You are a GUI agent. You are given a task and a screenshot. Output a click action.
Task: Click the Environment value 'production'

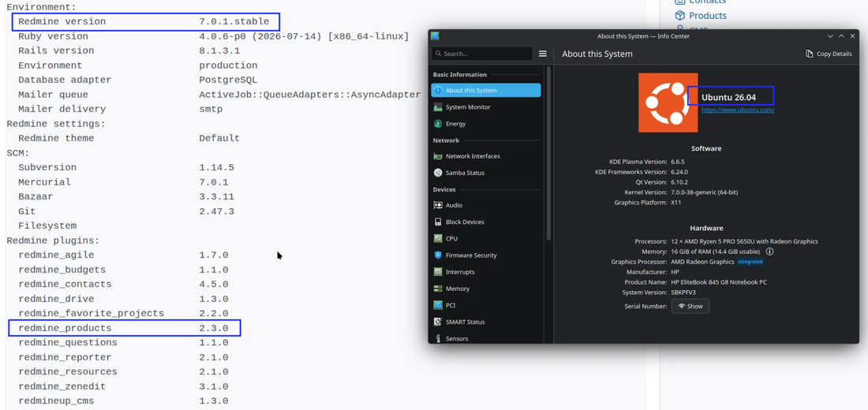228,65
